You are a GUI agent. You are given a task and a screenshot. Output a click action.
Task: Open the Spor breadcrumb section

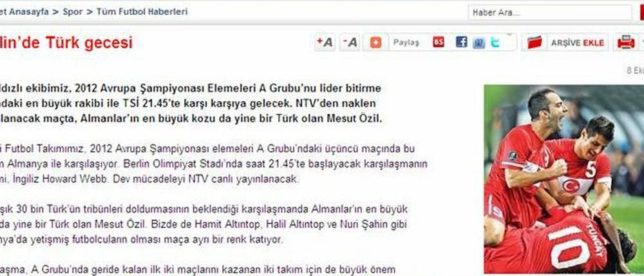pyautogui.click(x=72, y=12)
